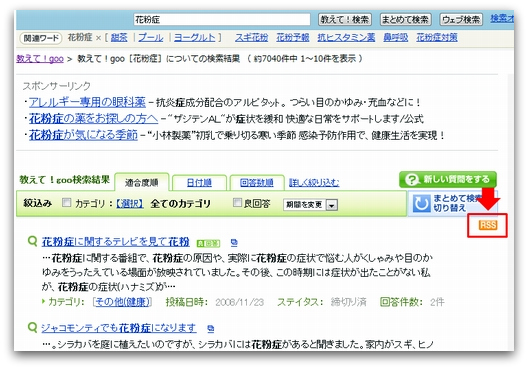The image size is (528, 369).
Task: Open sponsor link アレルギー専用の眼科薬
Action: (87, 102)
